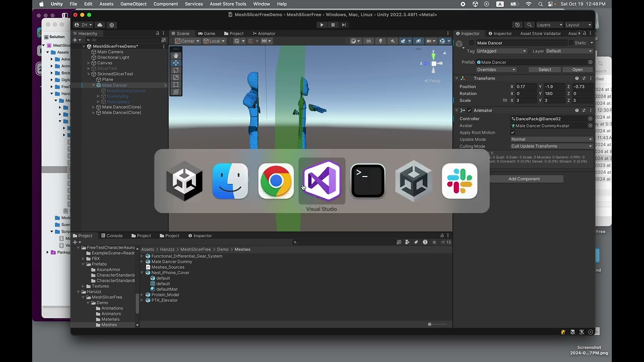Toggle hidden objects visibility in Scene
644x362 pixels.
418,41
